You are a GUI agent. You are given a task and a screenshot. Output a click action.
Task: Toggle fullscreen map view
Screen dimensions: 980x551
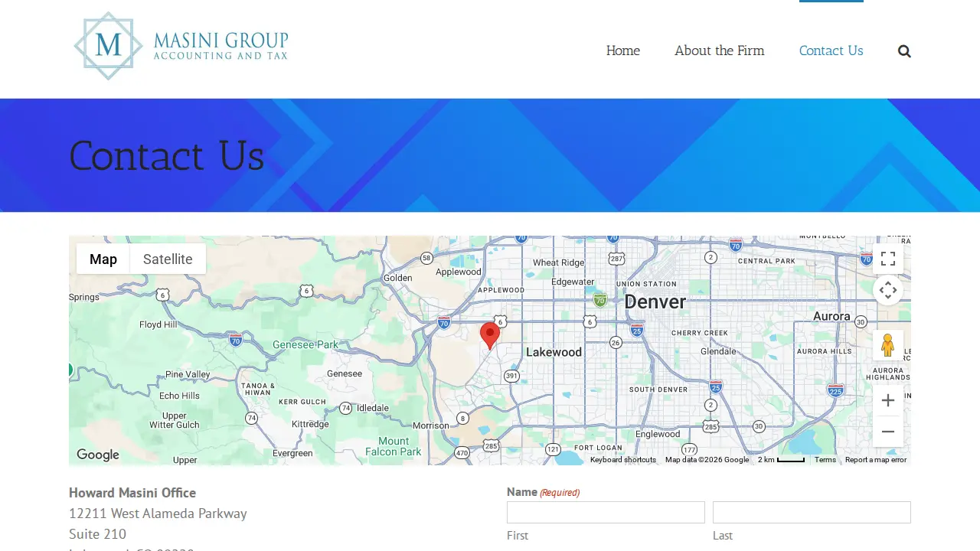[888, 259]
